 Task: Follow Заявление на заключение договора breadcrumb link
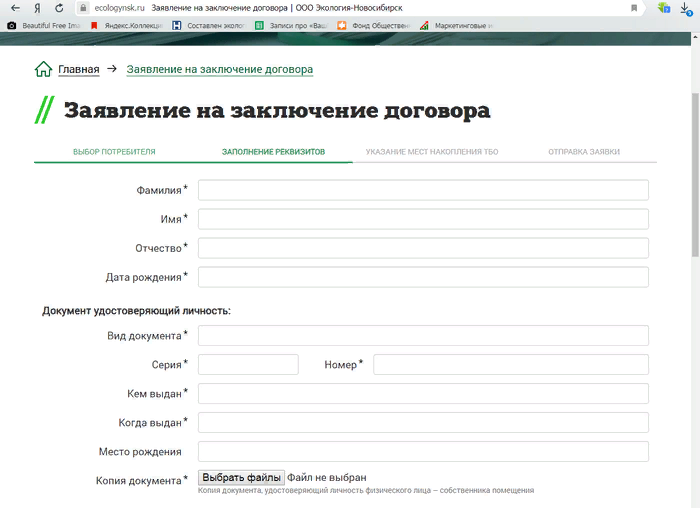click(220, 70)
